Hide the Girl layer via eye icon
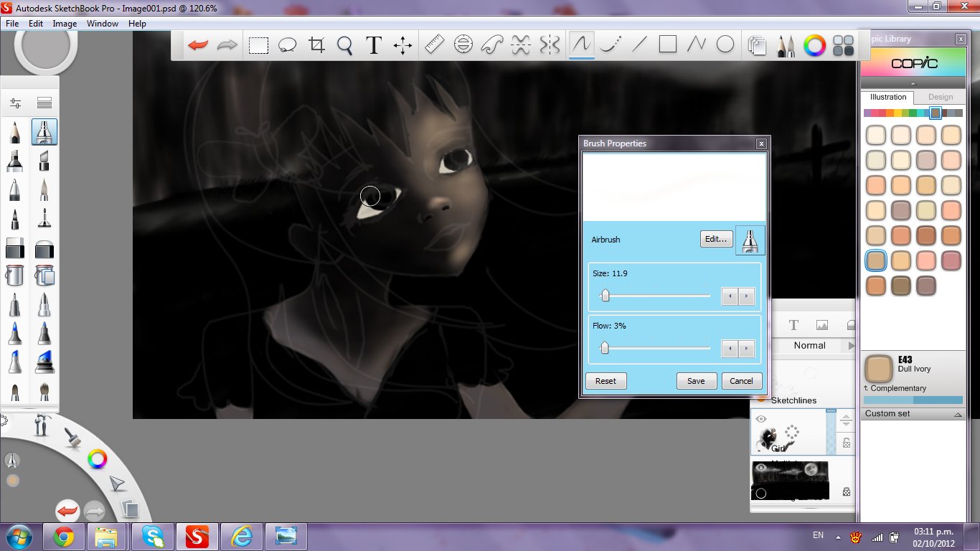Screen dimensions: 980x551 tap(761, 419)
